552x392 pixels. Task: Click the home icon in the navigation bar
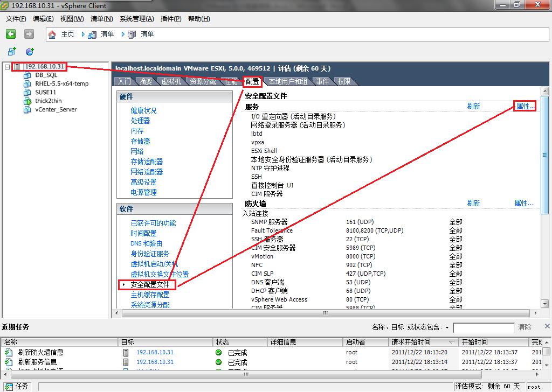click(52, 34)
